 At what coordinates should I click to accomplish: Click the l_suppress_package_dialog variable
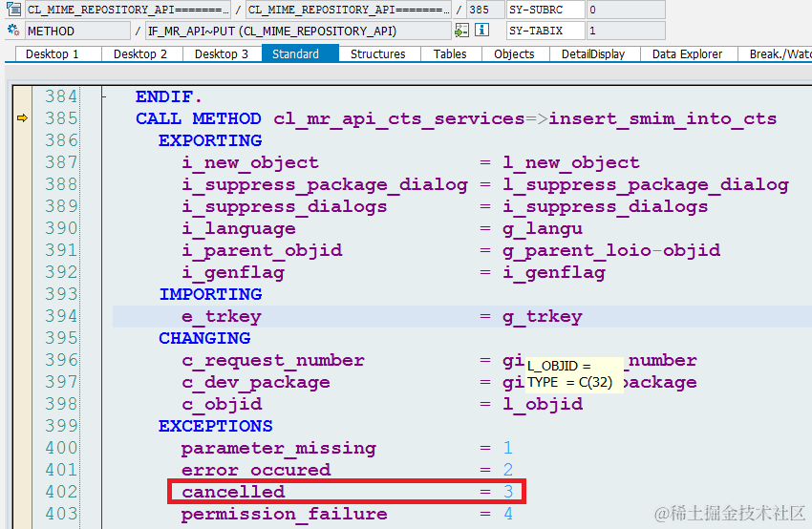[646, 185]
